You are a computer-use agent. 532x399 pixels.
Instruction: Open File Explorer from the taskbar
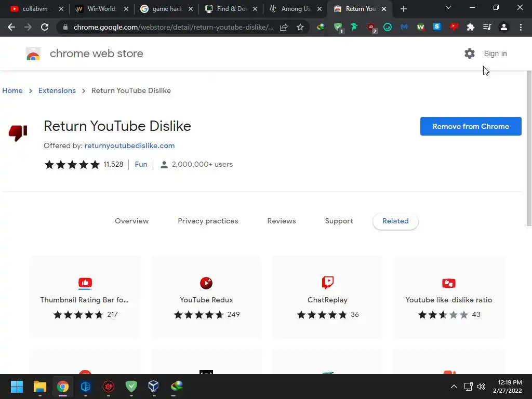(x=39, y=387)
